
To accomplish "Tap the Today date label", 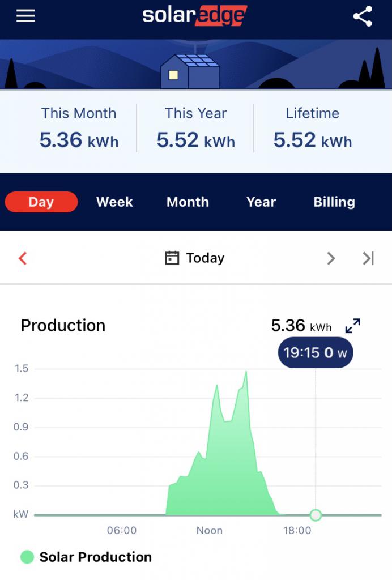I will 205,258.
